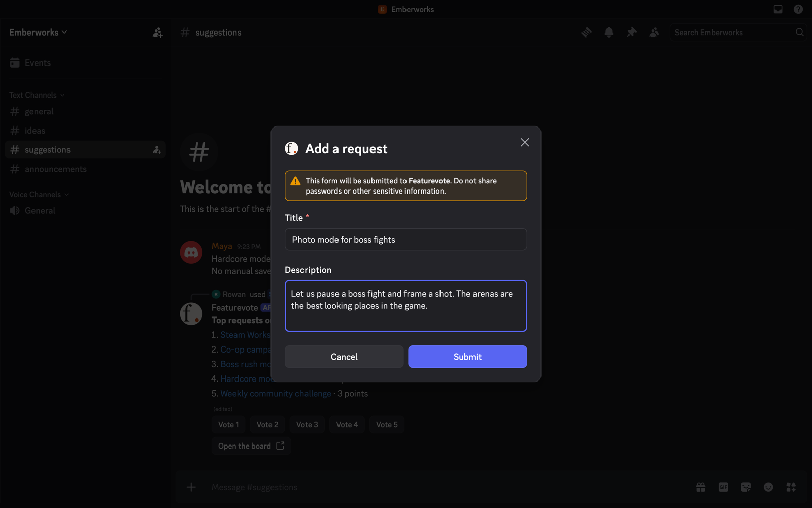Image resolution: width=812 pixels, height=508 pixels.
Task: Click the Featurevote bot avatar
Action: coord(191,313)
